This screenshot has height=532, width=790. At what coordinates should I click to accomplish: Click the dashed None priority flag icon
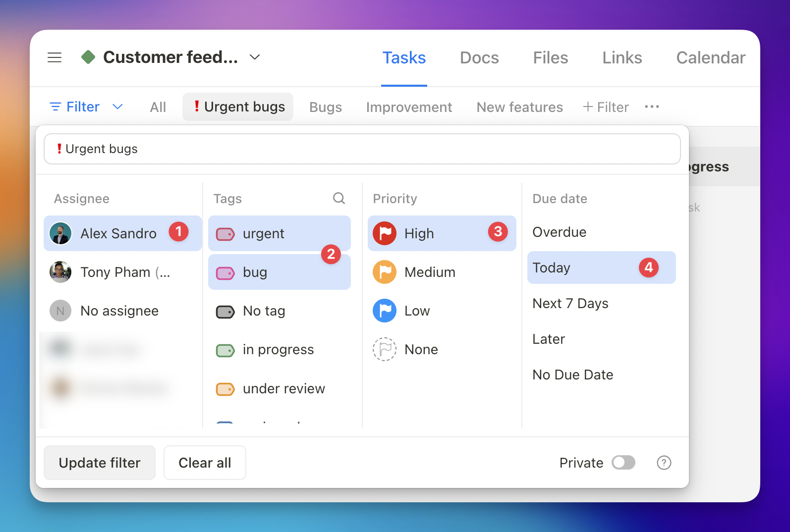(x=385, y=349)
